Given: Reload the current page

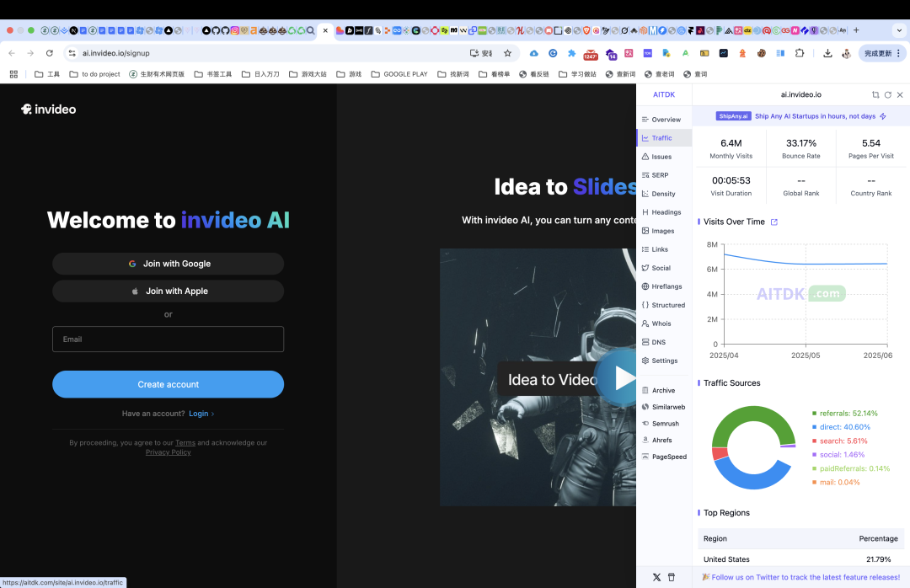Looking at the screenshot, I should pos(50,53).
